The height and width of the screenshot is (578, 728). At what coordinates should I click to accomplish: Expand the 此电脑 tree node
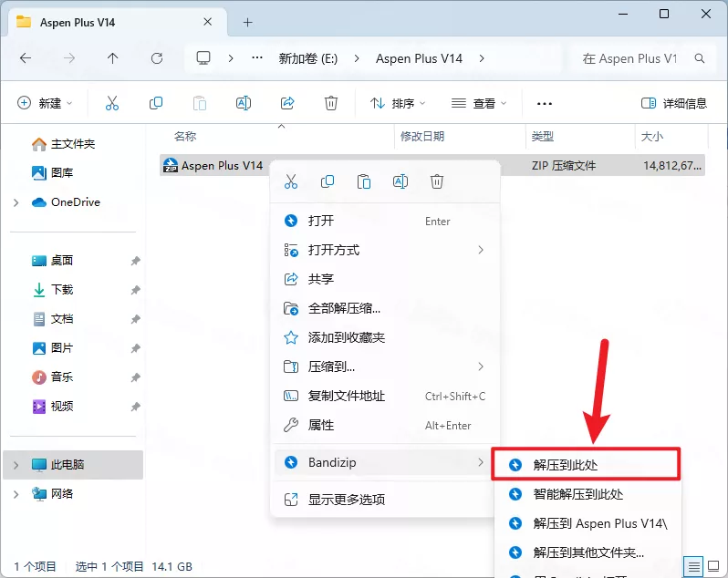coord(16,465)
